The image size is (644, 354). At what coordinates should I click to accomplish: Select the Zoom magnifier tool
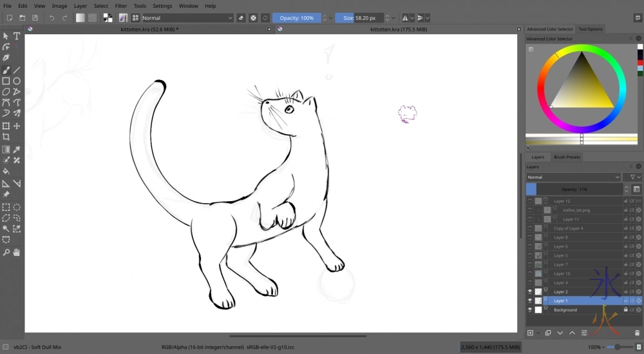coord(6,251)
